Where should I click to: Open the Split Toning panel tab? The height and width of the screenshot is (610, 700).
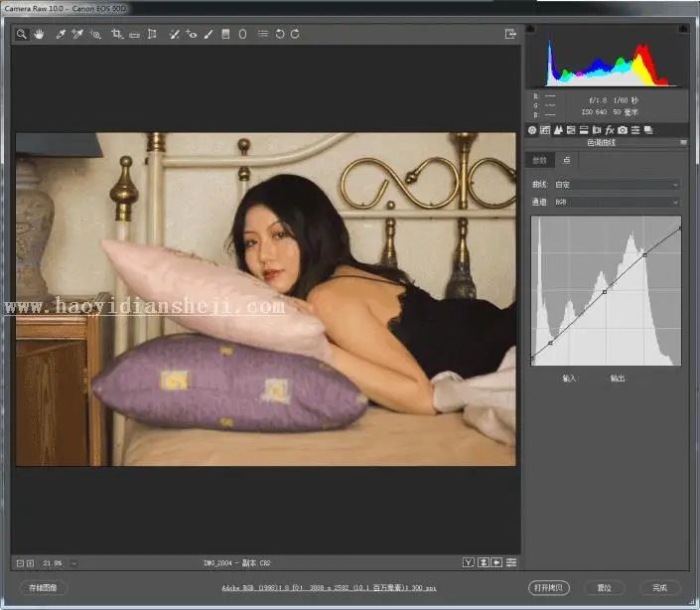584,130
